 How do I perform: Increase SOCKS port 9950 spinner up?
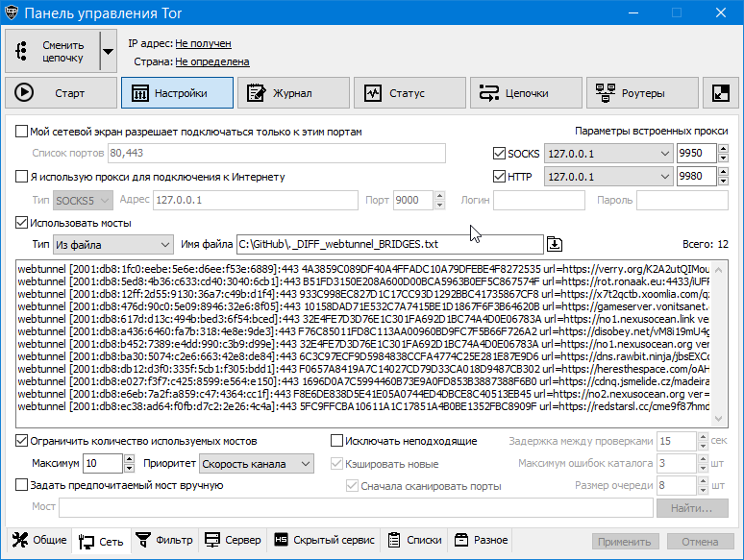click(x=723, y=149)
